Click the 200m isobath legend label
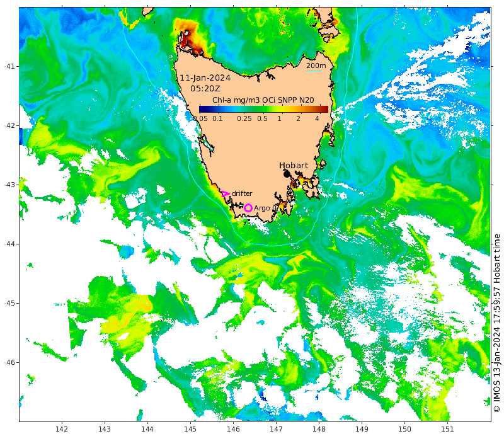This screenshot has width=504, height=441. pyautogui.click(x=316, y=66)
